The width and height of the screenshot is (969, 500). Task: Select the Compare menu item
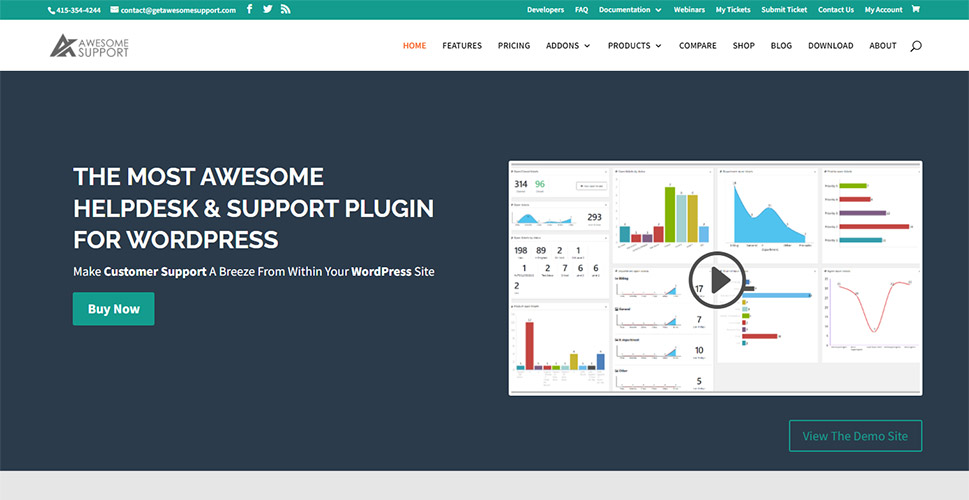(698, 46)
